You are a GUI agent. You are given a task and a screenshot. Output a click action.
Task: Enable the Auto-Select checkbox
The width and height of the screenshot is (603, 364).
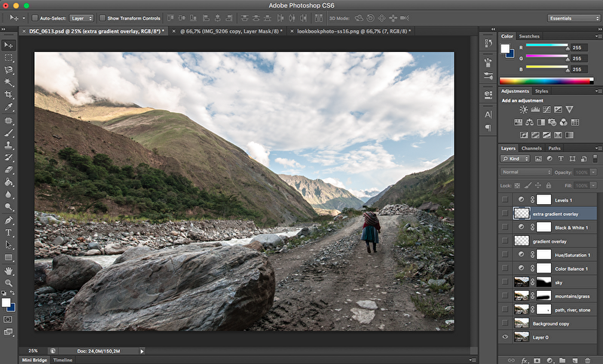pos(35,18)
